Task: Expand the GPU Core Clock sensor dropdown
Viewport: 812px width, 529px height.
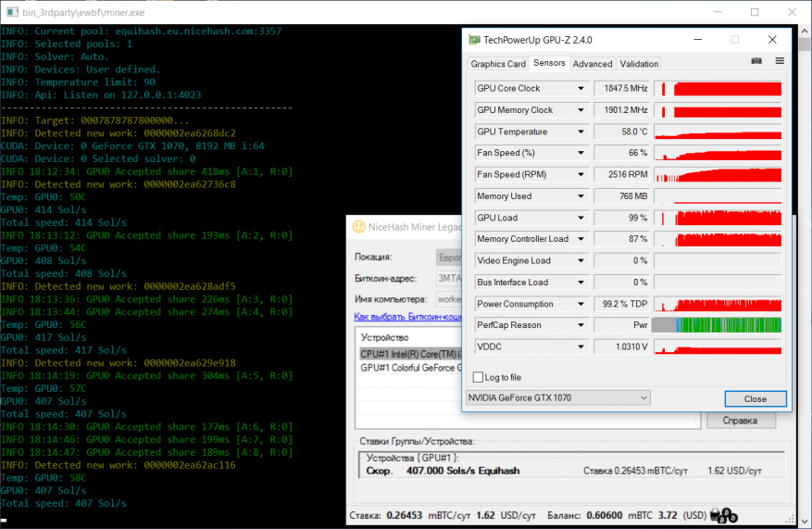Action: [x=581, y=89]
